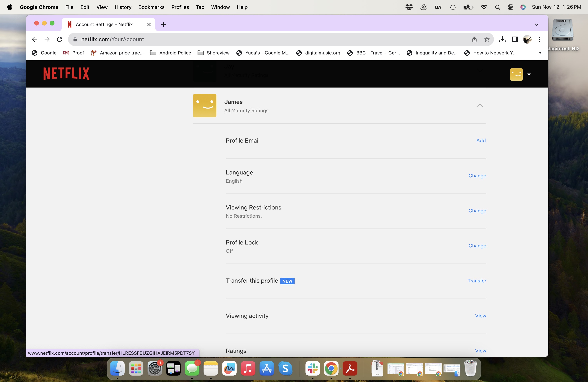588x382 pixels.
Task: Reload the Netflix page
Action: (x=59, y=39)
